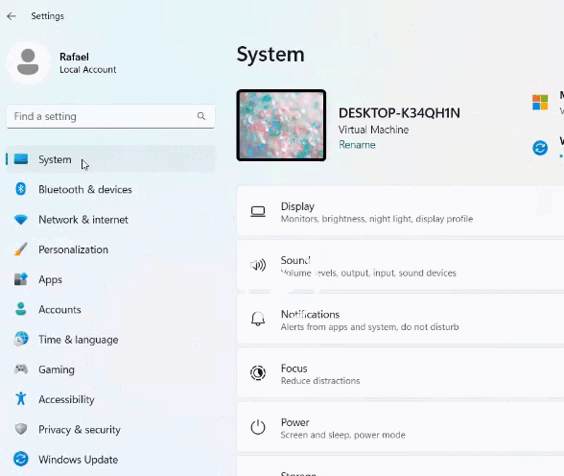Click the Windows Update sidebar icon

(21, 459)
